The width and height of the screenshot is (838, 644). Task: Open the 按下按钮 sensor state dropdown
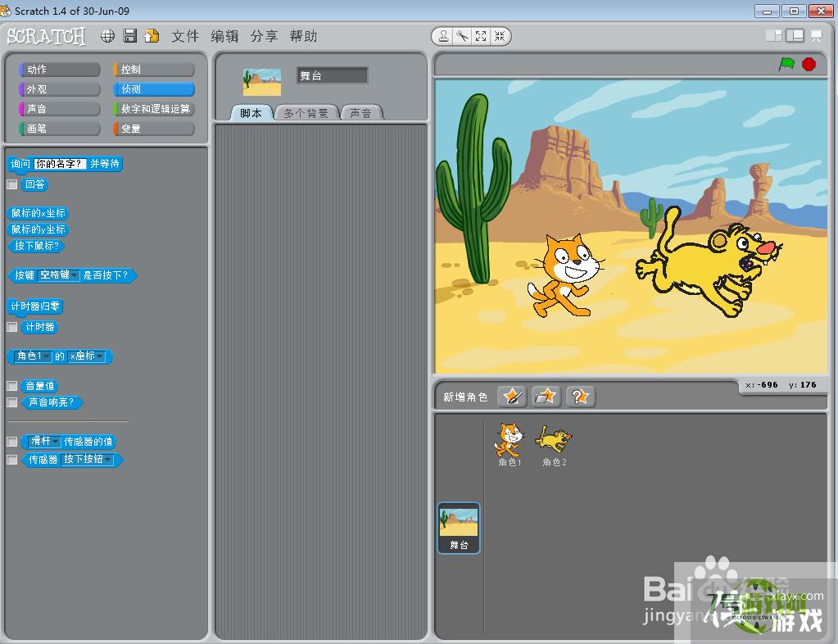(x=88, y=459)
